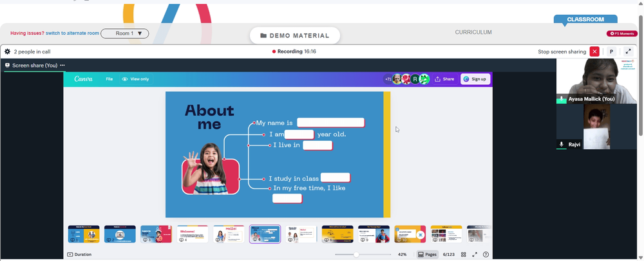The height and width of the screenshot is (261, 644).
Task: Open the help question mark icon
Action: coord(486,255)
